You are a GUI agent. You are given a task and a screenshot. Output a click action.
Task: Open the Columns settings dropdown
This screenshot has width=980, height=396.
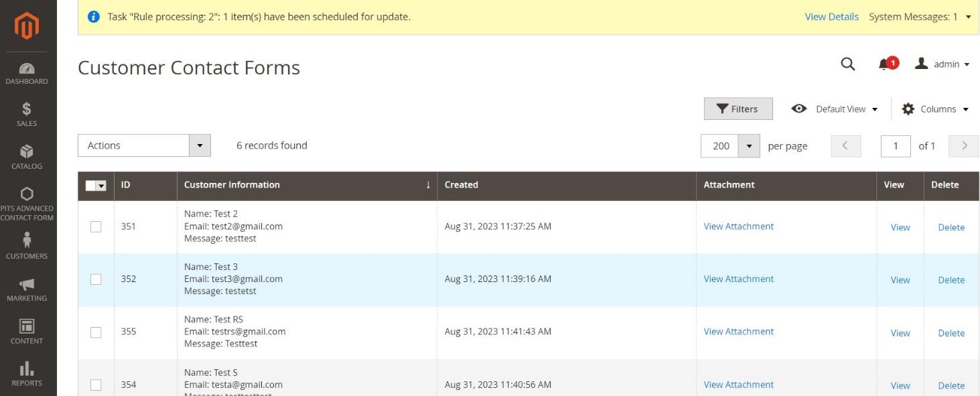(936, 109)
